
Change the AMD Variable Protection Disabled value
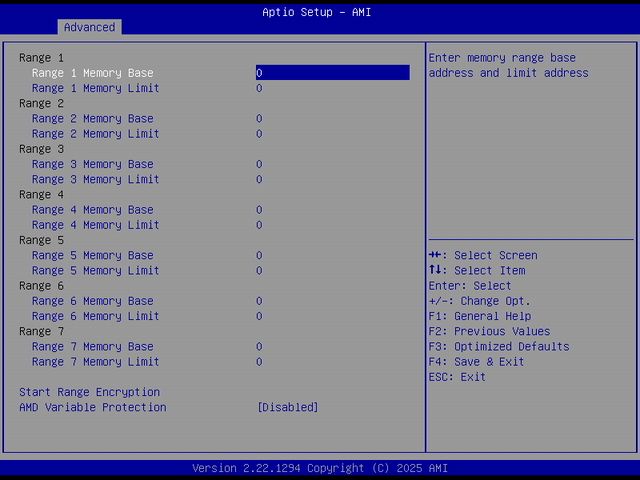[x=288, y=407]
